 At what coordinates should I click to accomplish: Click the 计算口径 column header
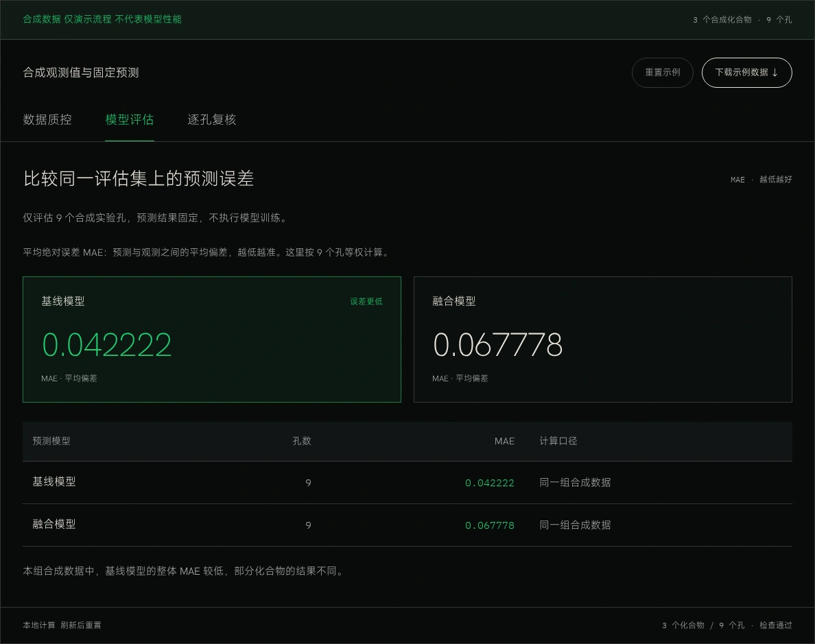tap(558, 441)
